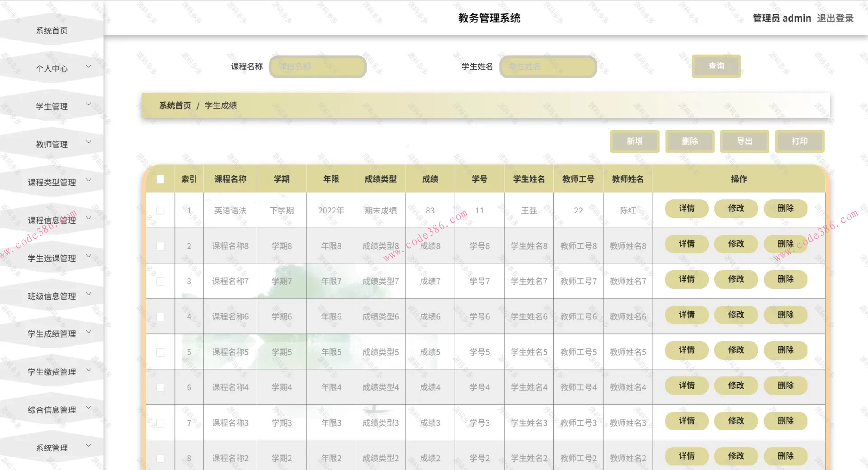868x470 pixels.
Task: Click 修改 on the 英语语法 row
Action: [736, 208]
